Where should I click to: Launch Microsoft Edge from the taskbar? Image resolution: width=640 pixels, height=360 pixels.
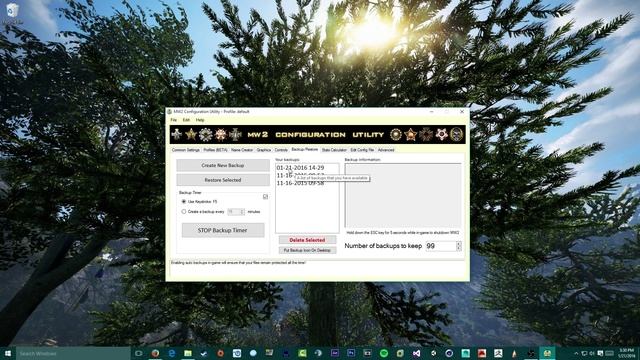pos(172,353)
